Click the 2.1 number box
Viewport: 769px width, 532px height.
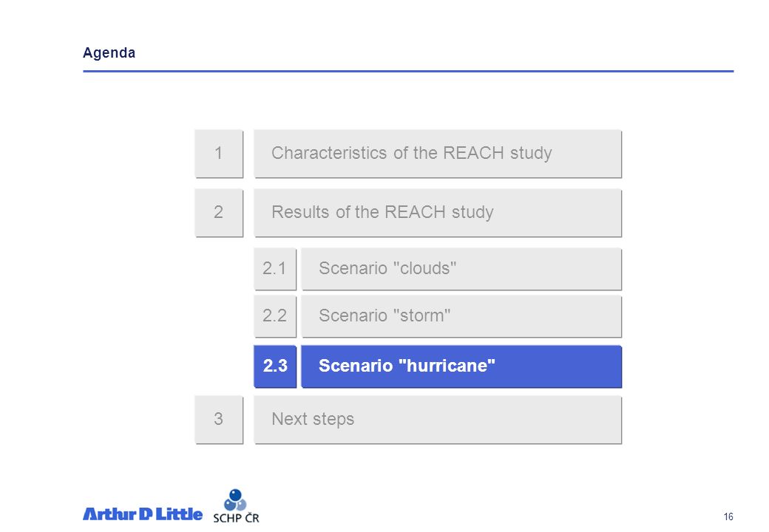click(275, 269)
